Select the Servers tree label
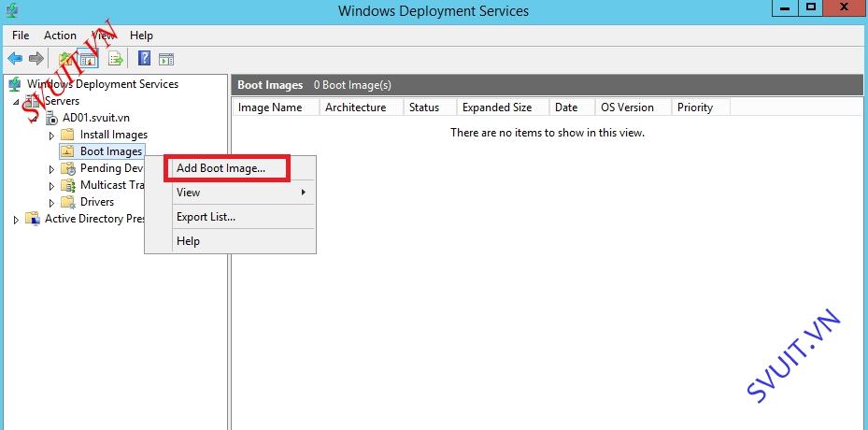868x430 pixels. [x=62, y=101]
